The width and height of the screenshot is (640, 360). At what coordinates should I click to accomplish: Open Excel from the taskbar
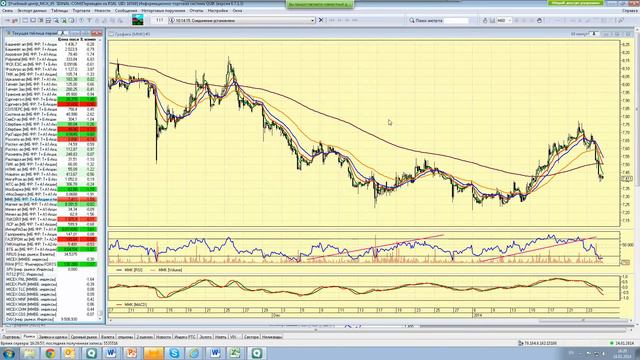236,353
